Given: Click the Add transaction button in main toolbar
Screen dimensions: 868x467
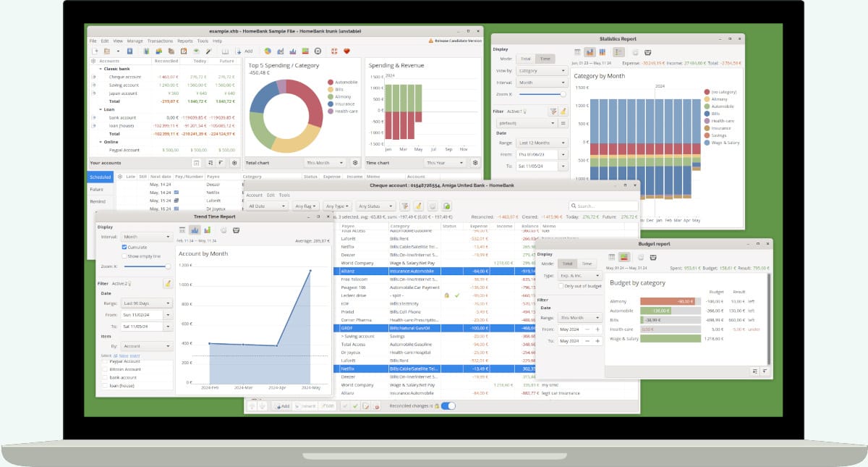Looking at the screenshot, I should (244, 51).
